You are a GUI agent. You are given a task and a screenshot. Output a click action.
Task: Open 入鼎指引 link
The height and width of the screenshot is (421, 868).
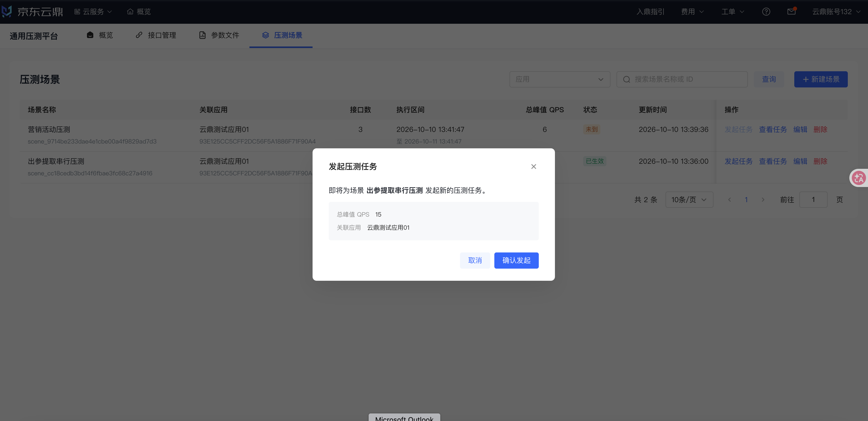click(x=650, y=11)
